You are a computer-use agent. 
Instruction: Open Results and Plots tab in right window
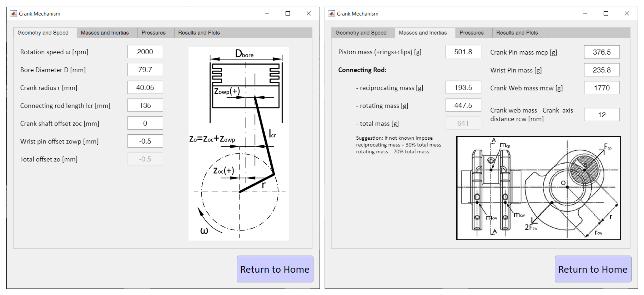[517, 33]
